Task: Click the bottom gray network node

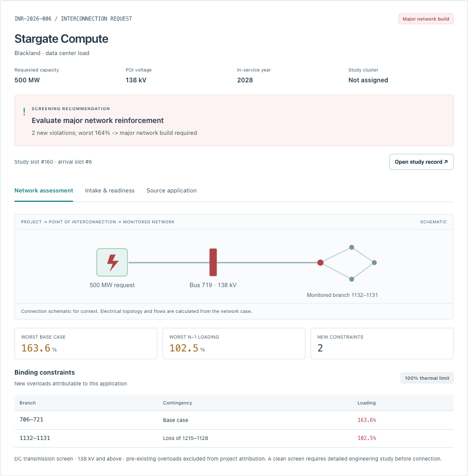Action: click(352, 279)
